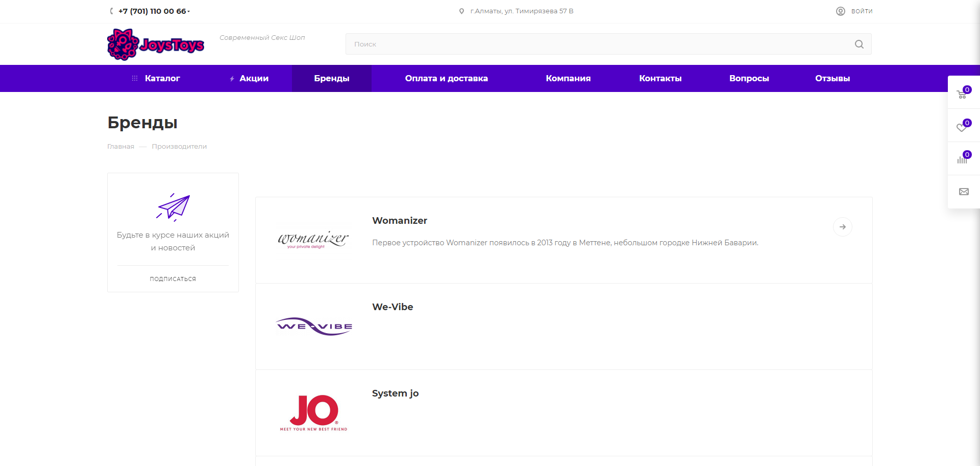The image size is (980, 466).
Task: Open the Акции menu item
Action: [254, 78]
